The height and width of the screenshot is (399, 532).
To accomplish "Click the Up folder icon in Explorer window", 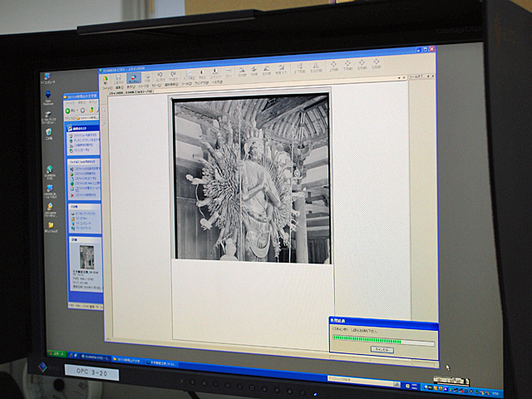I will pyautogui.click(x=91, y=110).
